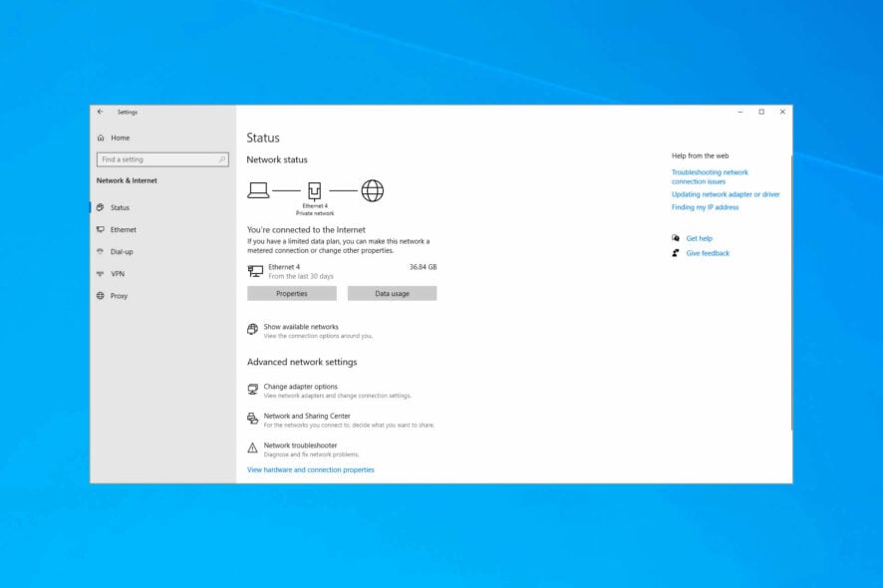Image resolution: width=883 pixels, height=588 pixels.
Task: Click the Network troubleshooter warning icon
Action: click(x=252, y=447)
